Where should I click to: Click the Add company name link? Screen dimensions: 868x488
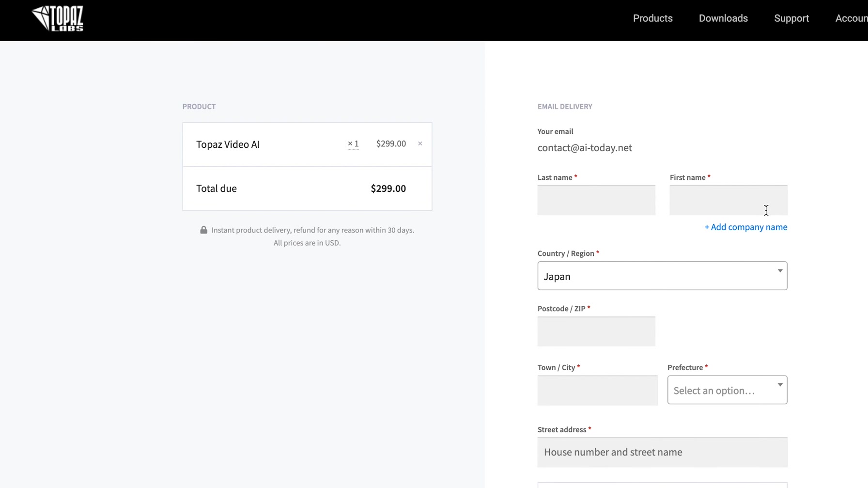746,227
